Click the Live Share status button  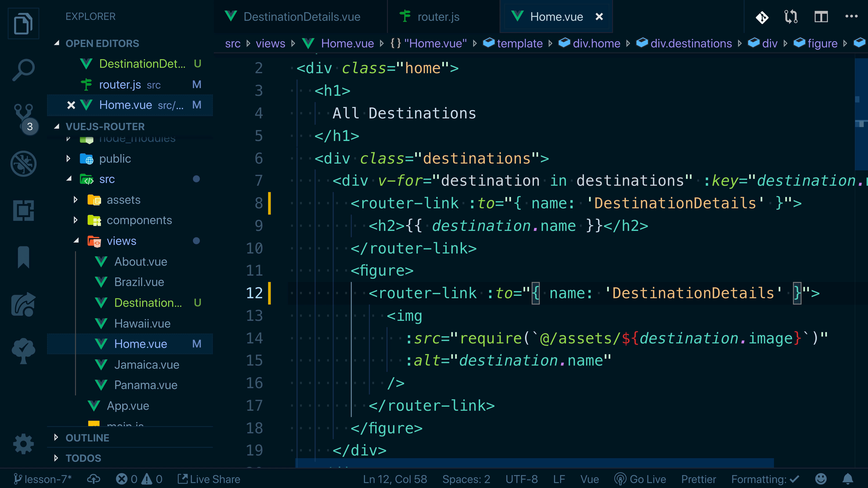tap(209, 479)
